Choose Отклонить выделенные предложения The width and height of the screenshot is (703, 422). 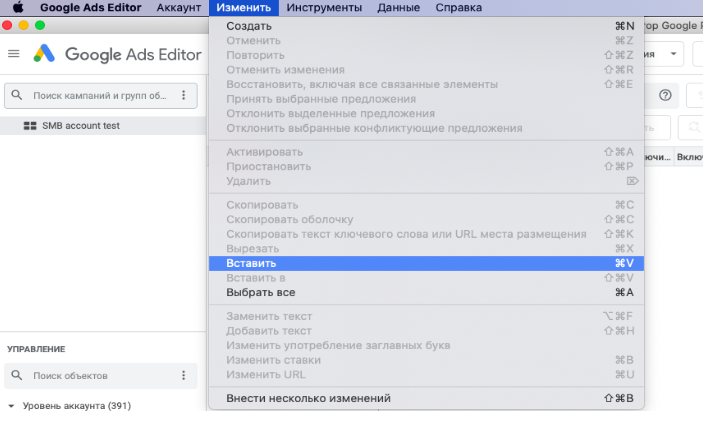click(x=426, y=113)
